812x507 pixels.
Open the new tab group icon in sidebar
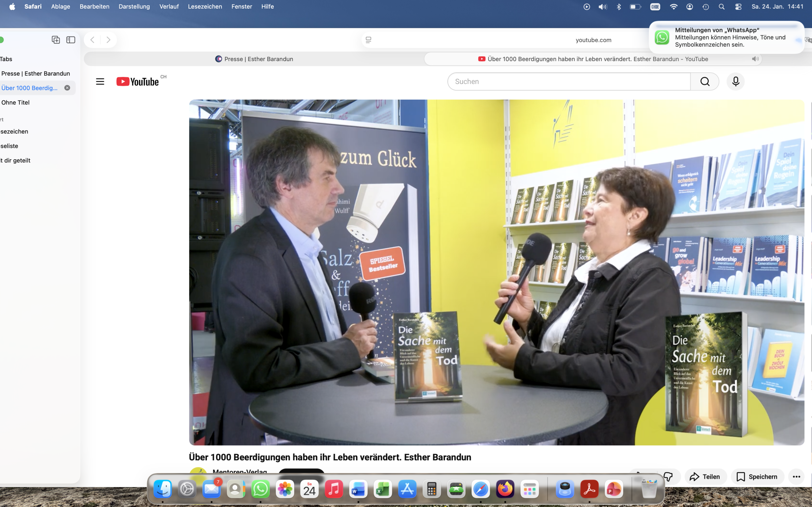(x=56, y=40)
